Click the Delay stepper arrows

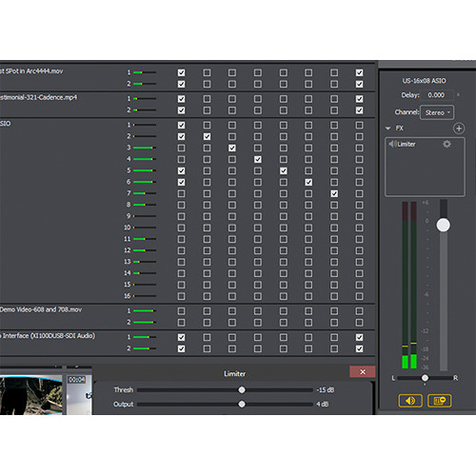(458, 94)
